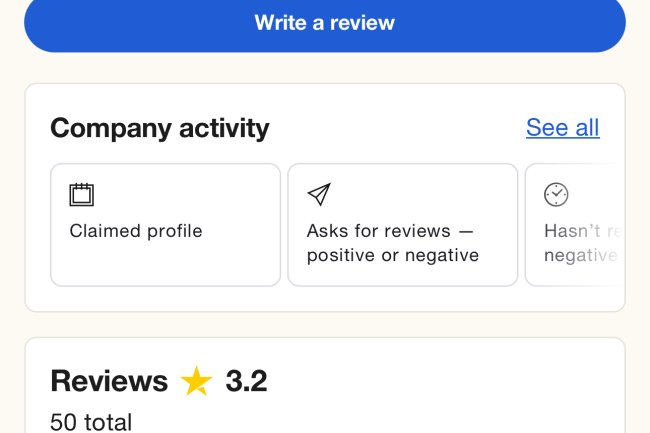Click the Asks for reviews label text
Screen dimensions: 650x433
pyautogui.click(x=378, y=231)
